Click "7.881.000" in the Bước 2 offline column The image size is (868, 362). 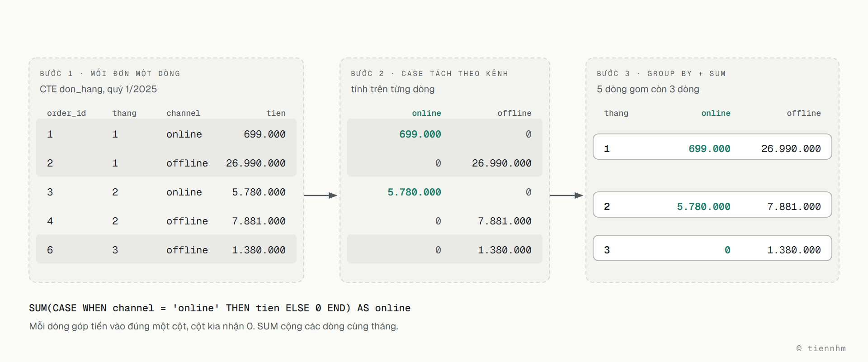pos(505,221)
